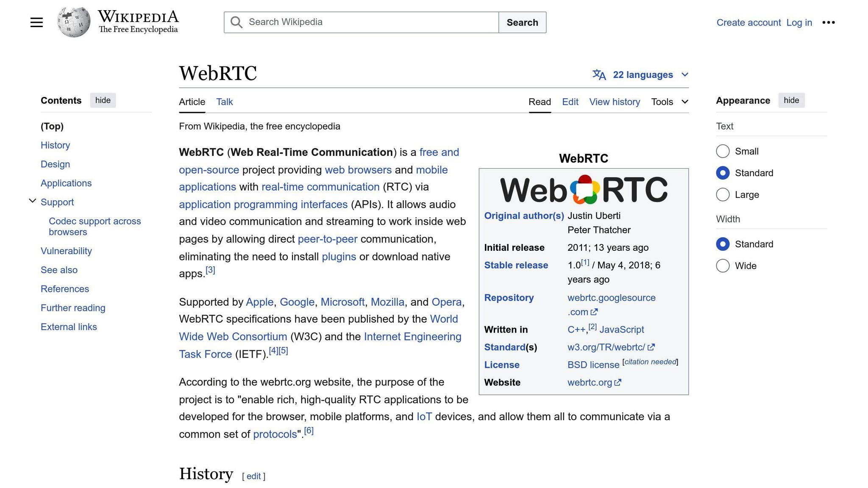Click external link icon beside w3.org/TR/webrtc/
The width and height of the screenshot is (868, 488).
pos(651,347)
